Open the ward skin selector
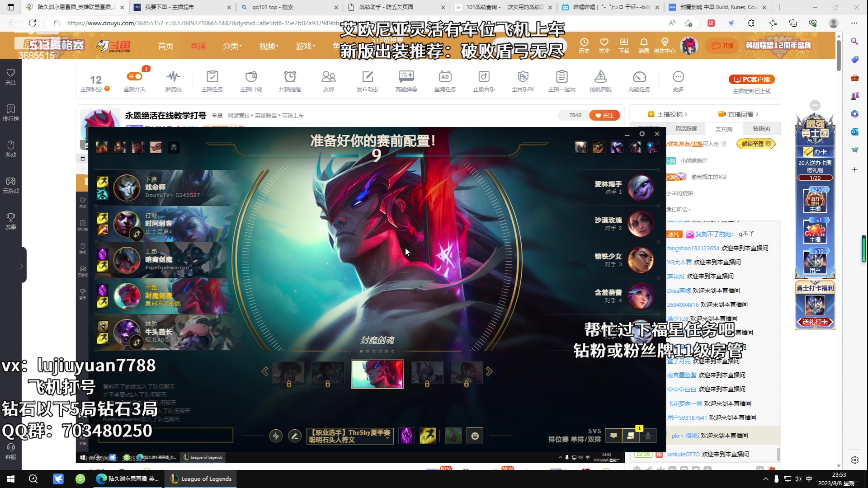The height and width of the screenshot is (488, 868). 453,436
